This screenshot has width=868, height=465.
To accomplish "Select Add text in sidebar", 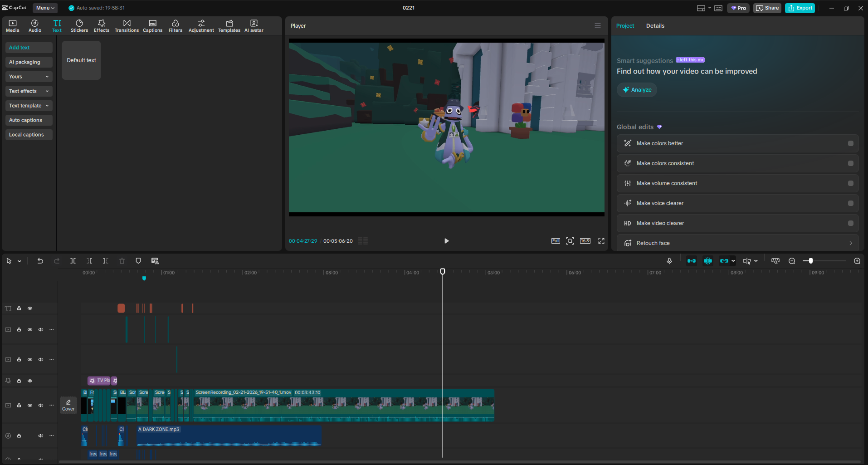I will [x=29, y=48].
